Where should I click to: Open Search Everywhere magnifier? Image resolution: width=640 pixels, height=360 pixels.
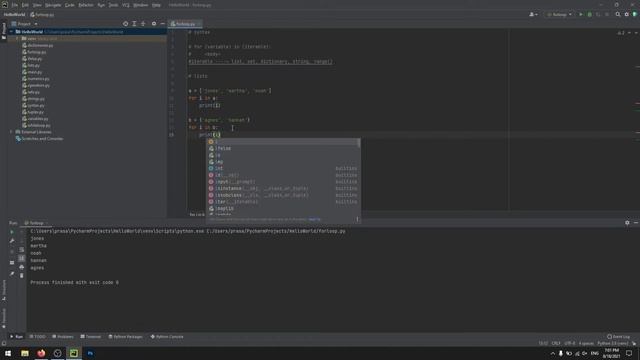pos(618,14)
